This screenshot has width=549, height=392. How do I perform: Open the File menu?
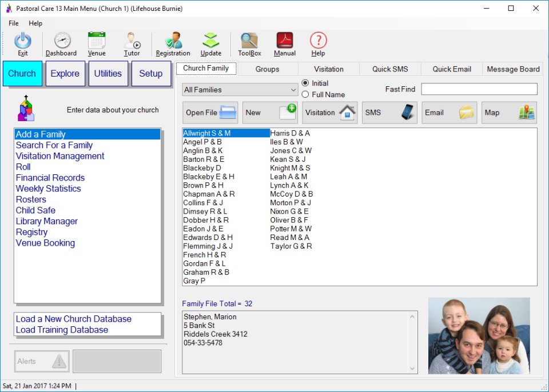14,23
